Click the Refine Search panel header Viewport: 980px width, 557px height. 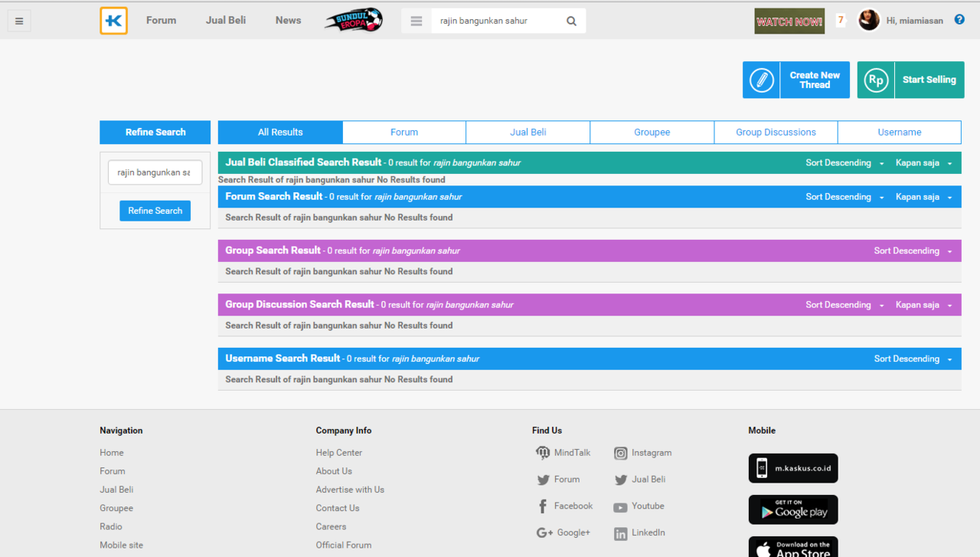point(155,133)
